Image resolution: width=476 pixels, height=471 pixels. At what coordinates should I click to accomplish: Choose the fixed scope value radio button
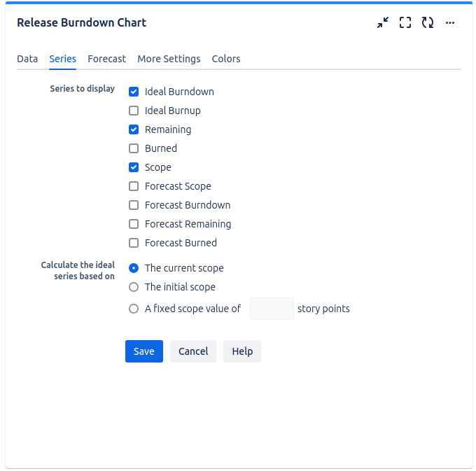pos(134,309)
